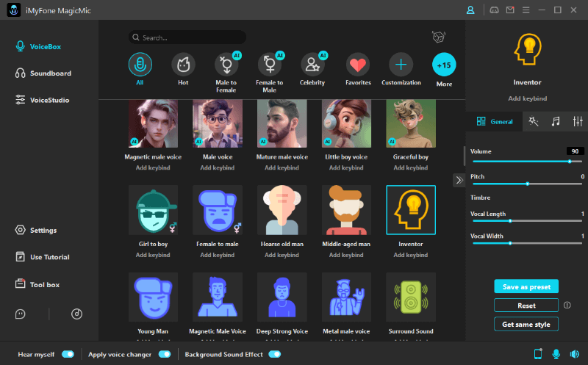Select Magnetic male voice thumbnail
The height and width of the screenshot is (365, 588).
coord(153,123)
